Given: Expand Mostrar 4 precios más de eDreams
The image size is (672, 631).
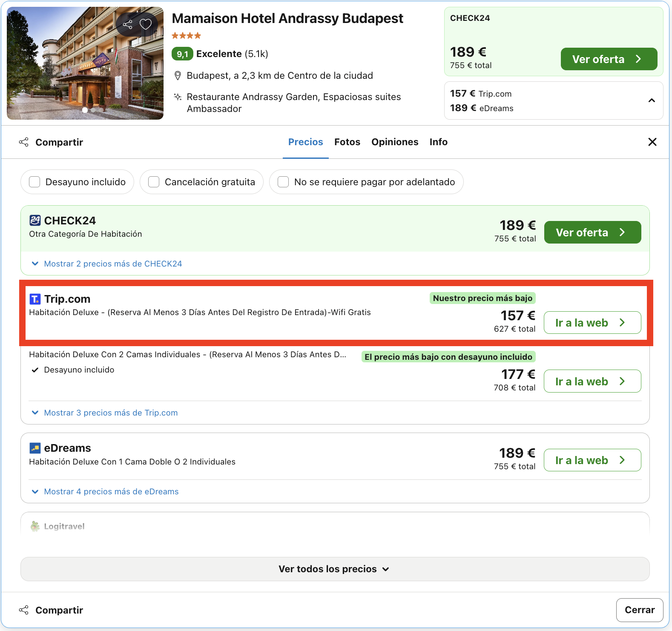Looking at the screenshot, I should [x=105, y=491].
